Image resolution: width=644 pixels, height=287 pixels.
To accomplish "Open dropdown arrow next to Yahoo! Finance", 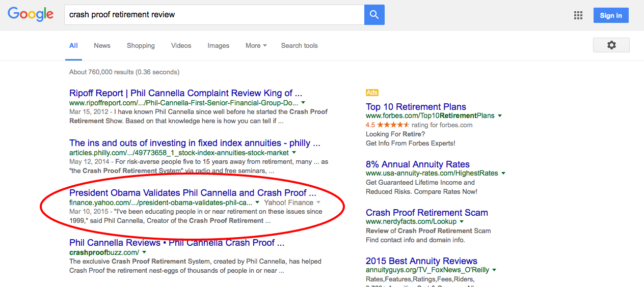I will (x=318, y=203).
